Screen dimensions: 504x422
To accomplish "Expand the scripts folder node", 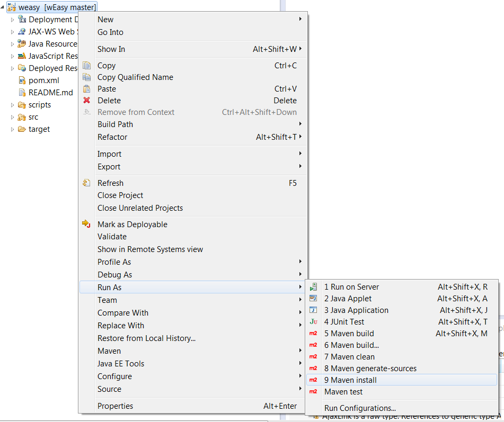I will 13,105.
